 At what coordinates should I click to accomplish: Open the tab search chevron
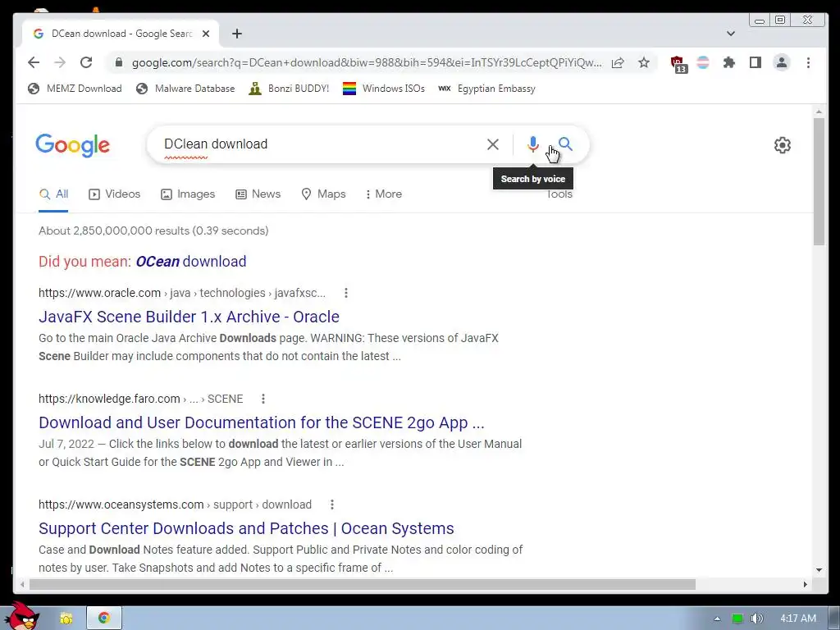tap(731, 34)
